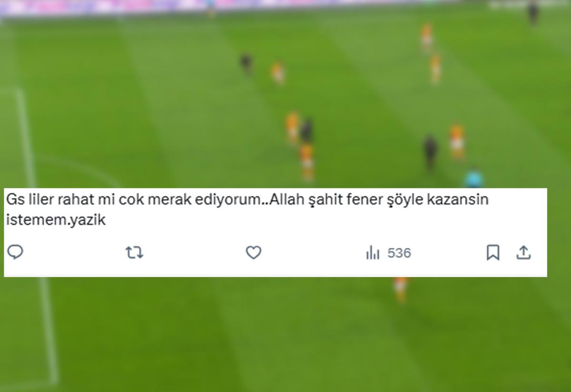Click the topmost orange player on the right

point(426,36)
